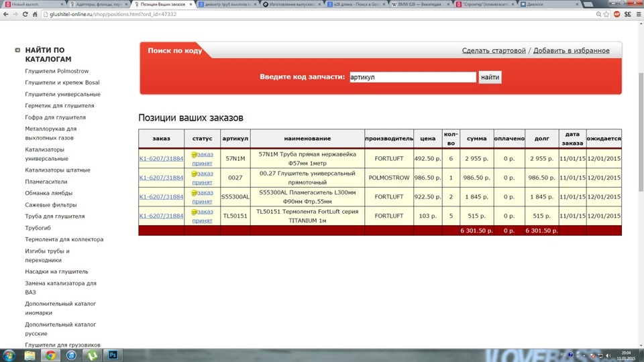Click заказ принят status in the 57N1M row

point(203,158)
